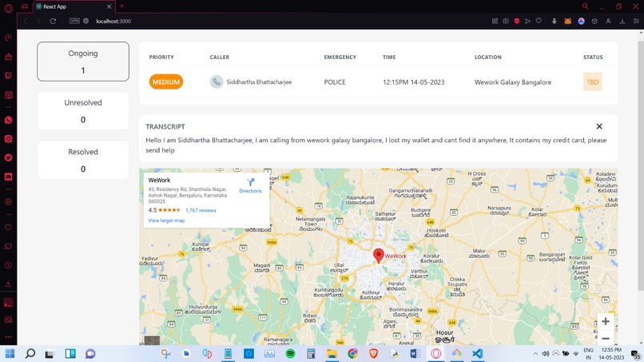Open Windows taskbar search
This screenshot has width=644, height=362.
click(30, 353)
